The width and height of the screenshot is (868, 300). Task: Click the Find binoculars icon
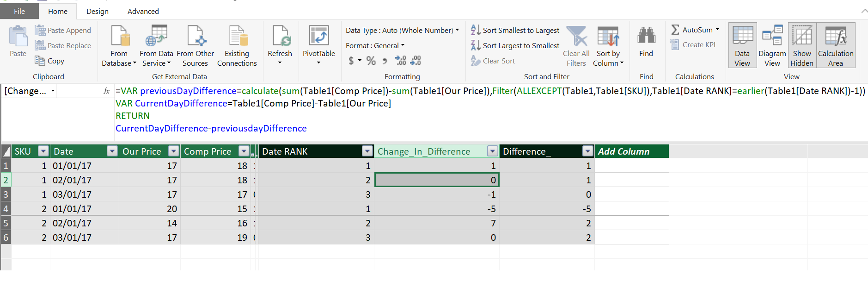[x=646, y=36]
